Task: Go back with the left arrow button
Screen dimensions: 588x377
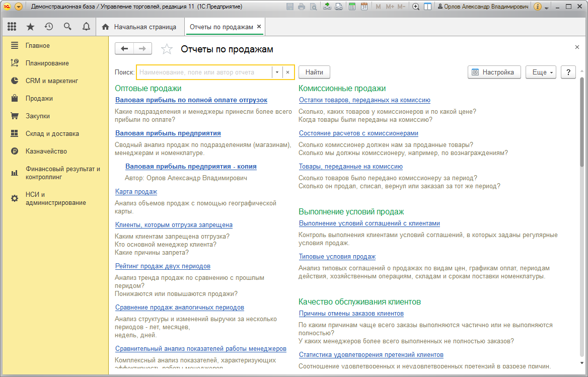Action: (124, 49)
